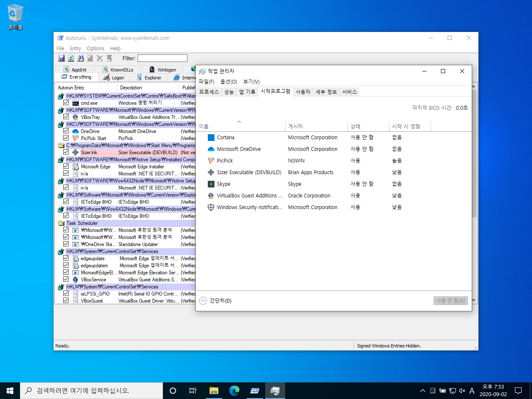Sort by the 상태 column header

(x=369, y=126)
